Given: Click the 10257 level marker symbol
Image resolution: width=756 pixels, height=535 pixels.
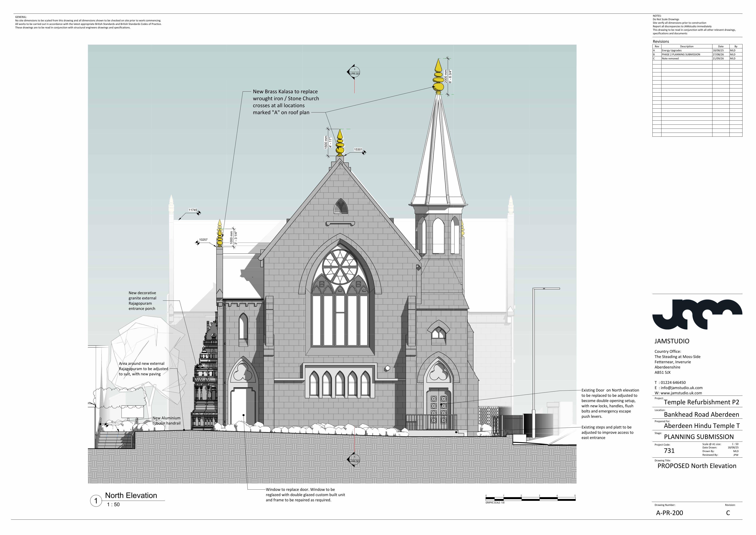Looking at the screenshot, I should pyautogui.click(x=197, y=243).
